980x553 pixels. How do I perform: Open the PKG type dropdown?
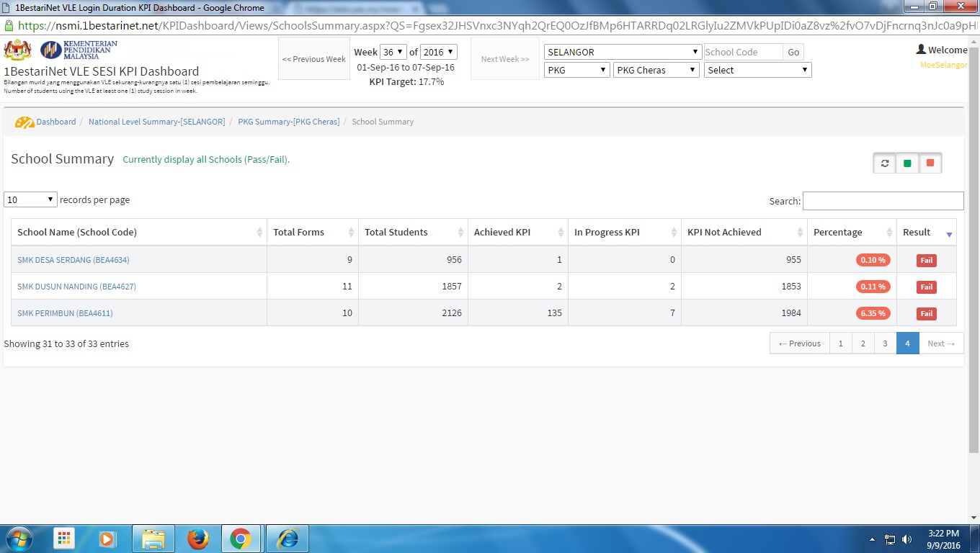577,70
